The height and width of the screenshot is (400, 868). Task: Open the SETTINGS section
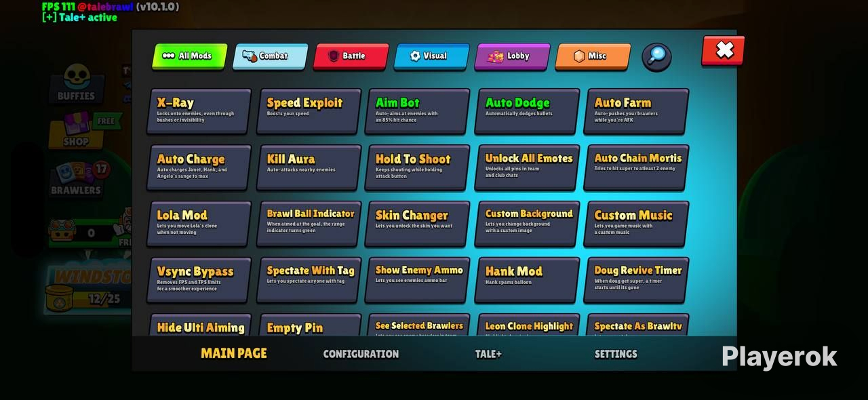click(616, 354)
